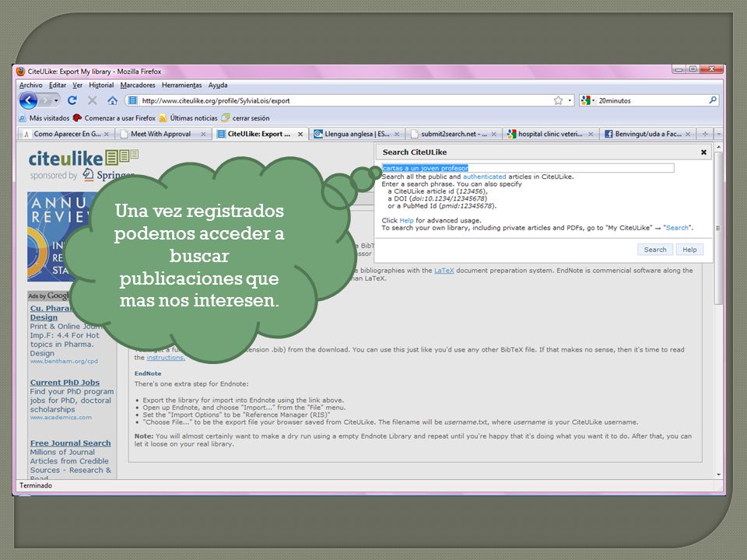Go to the home page icon

tap(112, 100)
